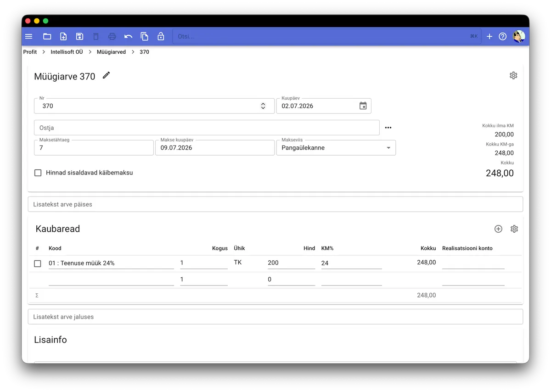The image size is (551, 392).
Task: Open the Kuupäev calendar picker
Action: pos(363,106)
